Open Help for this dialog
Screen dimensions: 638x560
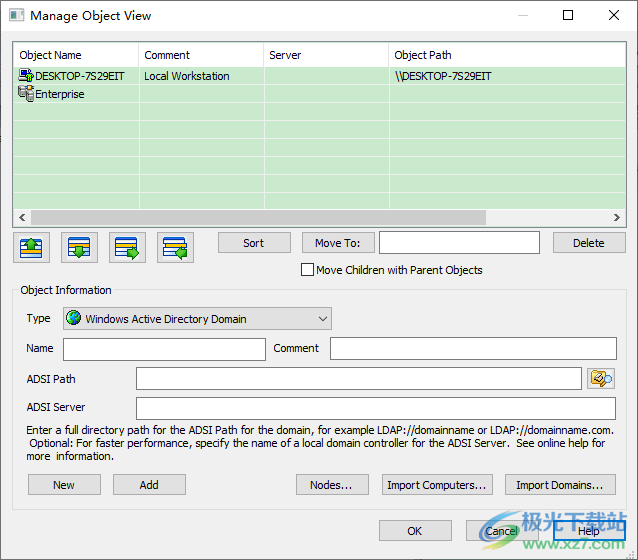[x=589, y=531]
